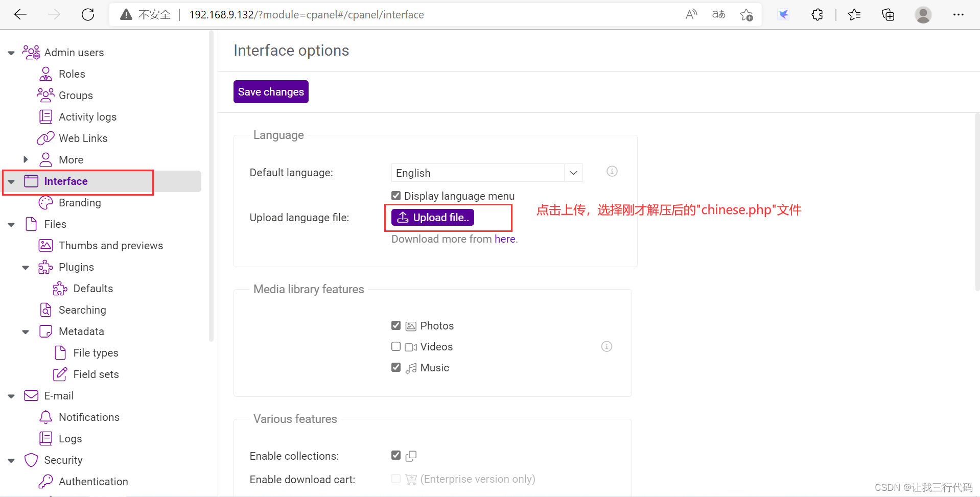Open the Web Links menu entry
980x497 pixels.
83,138
